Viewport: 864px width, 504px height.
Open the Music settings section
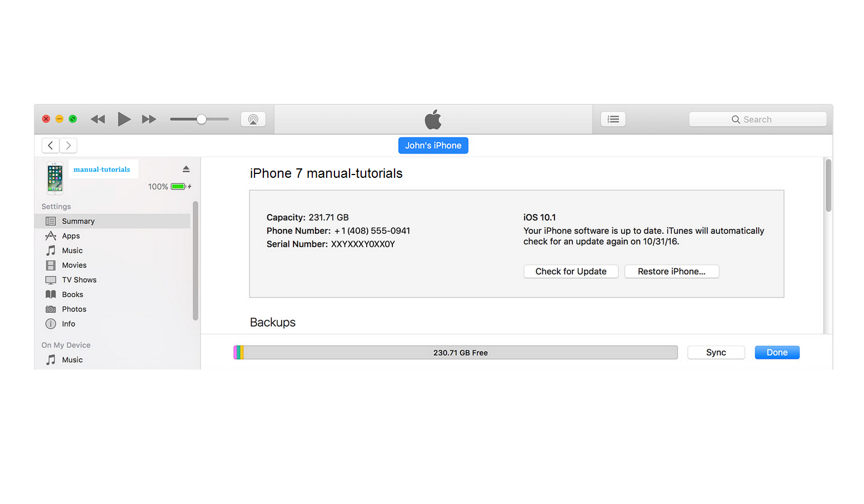(x=112, y=251)
